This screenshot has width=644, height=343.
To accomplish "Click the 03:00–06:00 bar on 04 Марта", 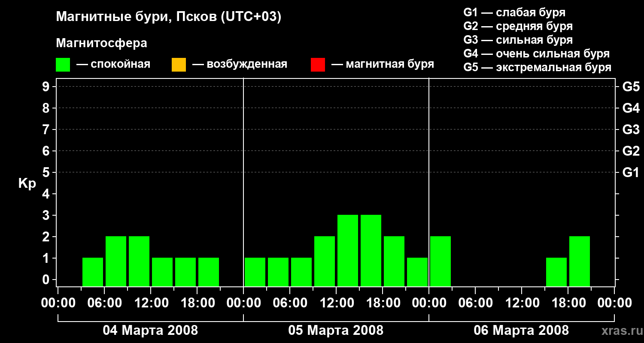I will click(x=93, y=272).
